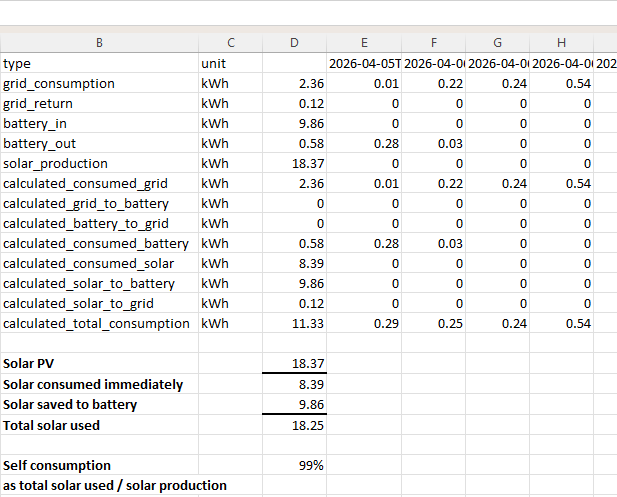Viewport: 617px width, 497px height.
Task: Select the column H header
Action: 561,42
